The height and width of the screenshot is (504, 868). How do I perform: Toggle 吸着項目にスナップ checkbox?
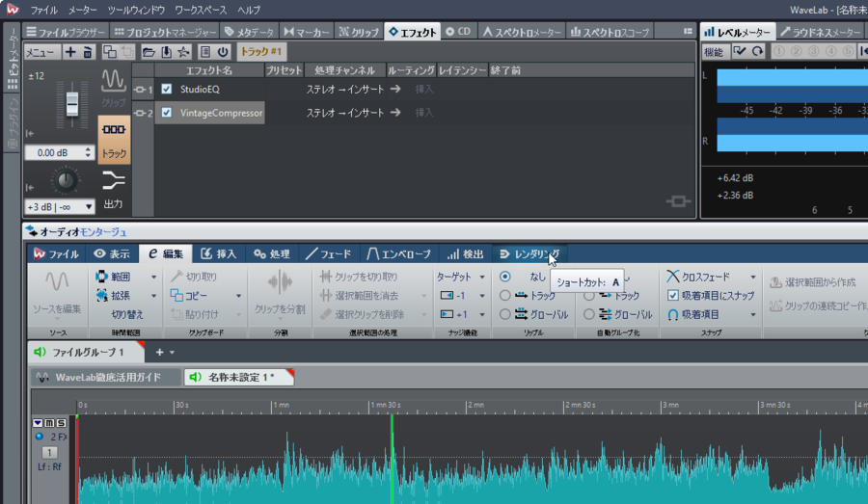click(x=672, y=296)
